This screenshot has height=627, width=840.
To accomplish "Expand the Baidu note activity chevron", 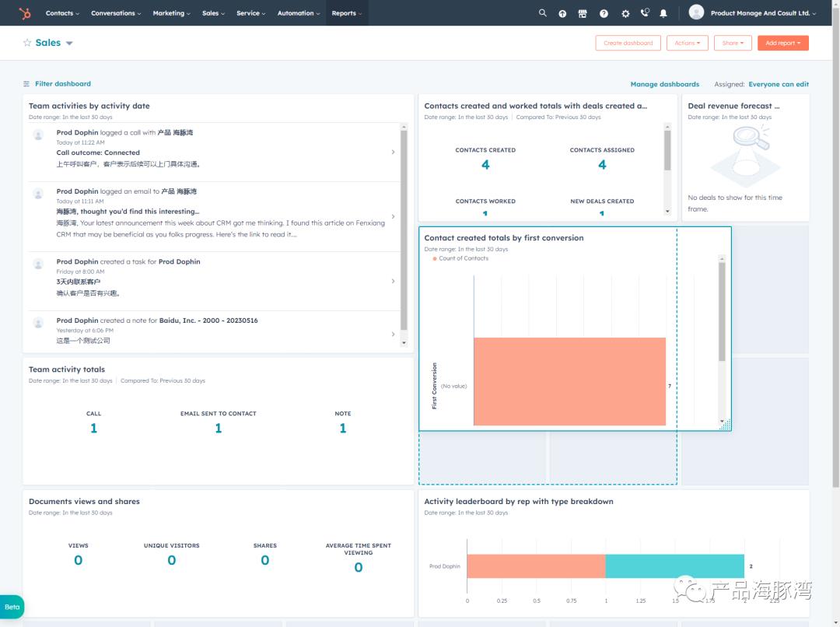I will tap(394, 334).
